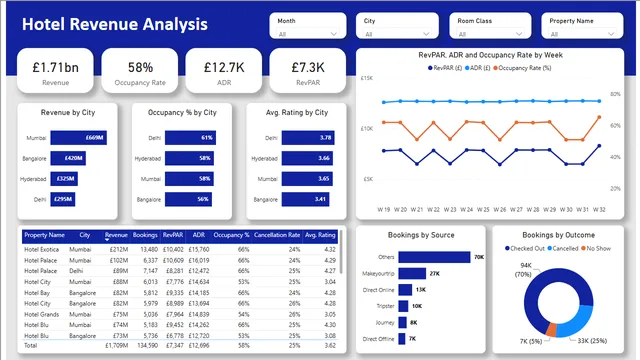
Task: Select the £7.3K RevPAR card
Action: point(308,71)
